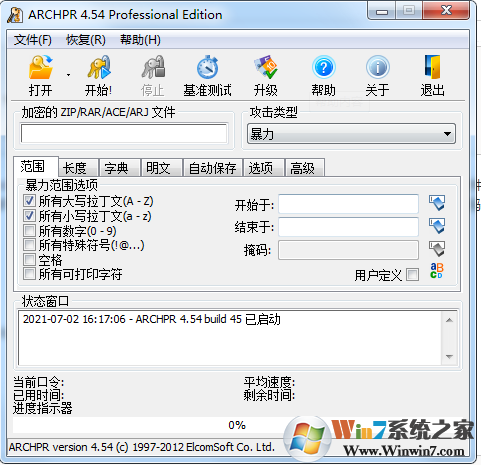481x465 pixels.
Task: Check 所有特殊符号(!@...)
Action: tap(29, 245)
